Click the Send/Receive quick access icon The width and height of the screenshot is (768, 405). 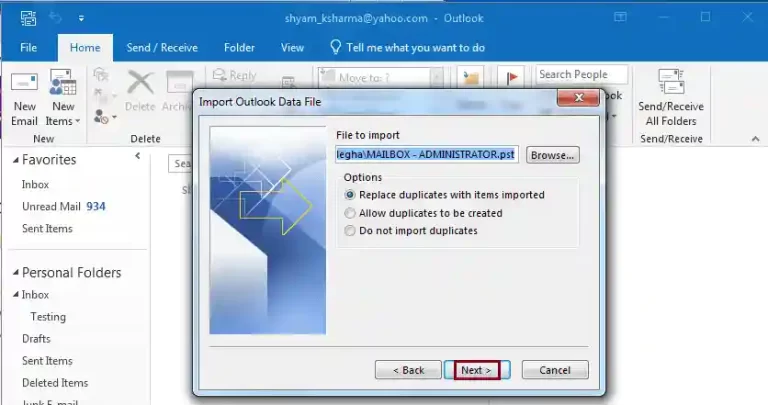click(28, 18)
